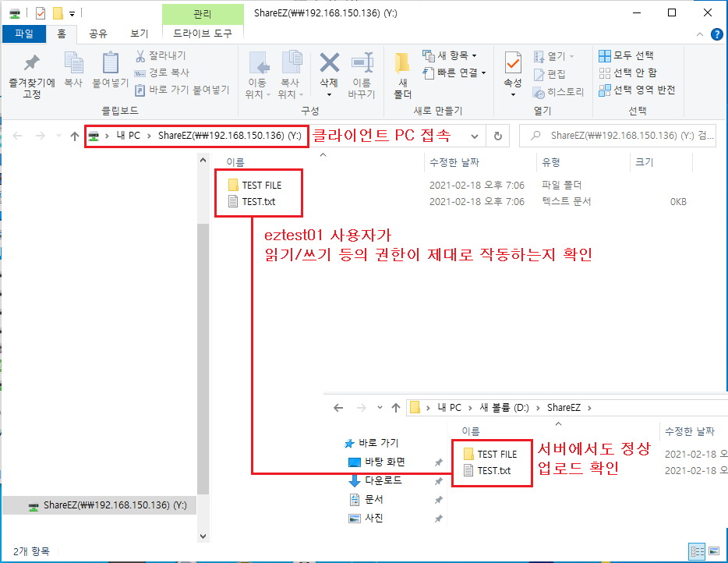Click the forward arrow in front window

pos(41,136)
